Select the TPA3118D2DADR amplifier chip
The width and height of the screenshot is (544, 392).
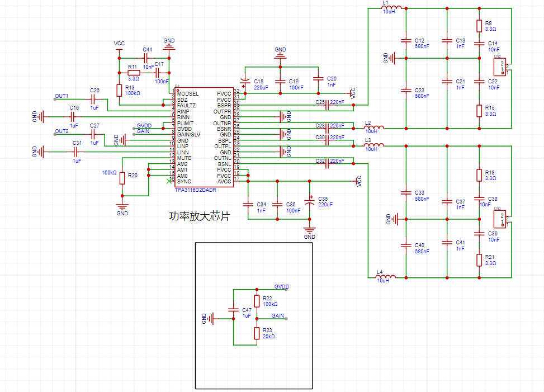pos(204,137)
